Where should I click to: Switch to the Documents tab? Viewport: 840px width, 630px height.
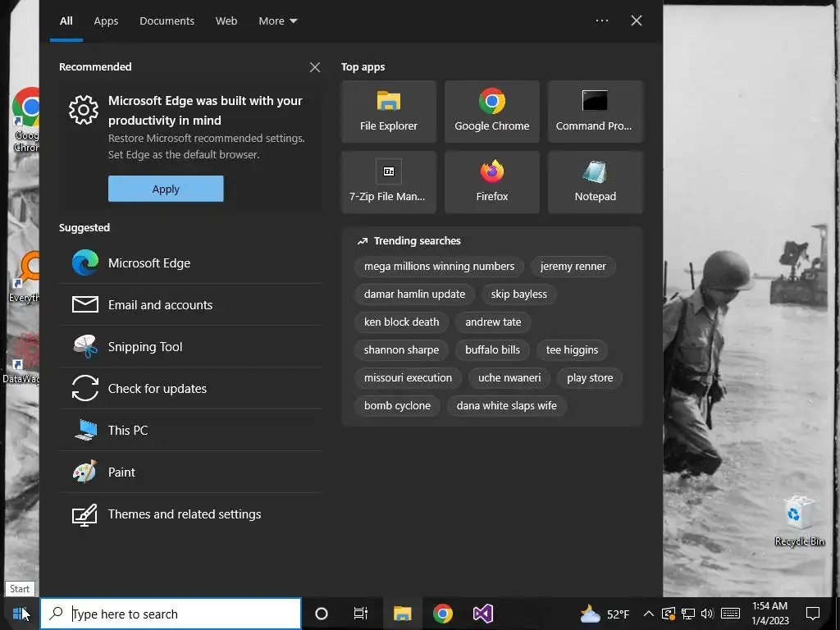pos(167,21)
